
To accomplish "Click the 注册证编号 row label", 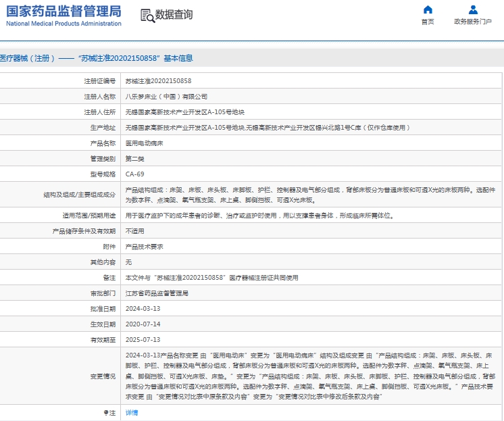I will coord(99,81).
